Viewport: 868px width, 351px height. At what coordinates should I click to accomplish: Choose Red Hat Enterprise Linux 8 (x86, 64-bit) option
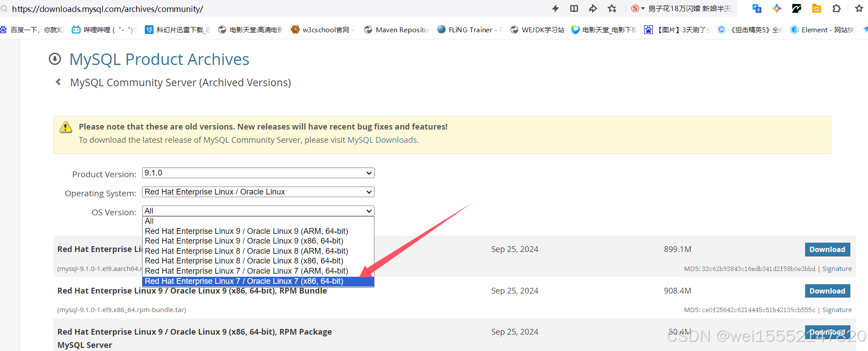point(258,261)
